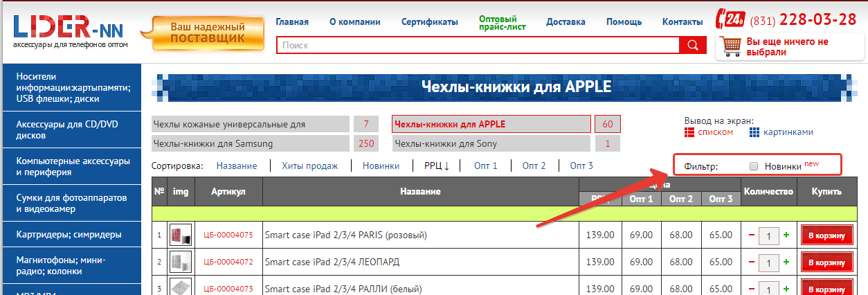Toggle the Новинки filter checkbox

point(754,166)
